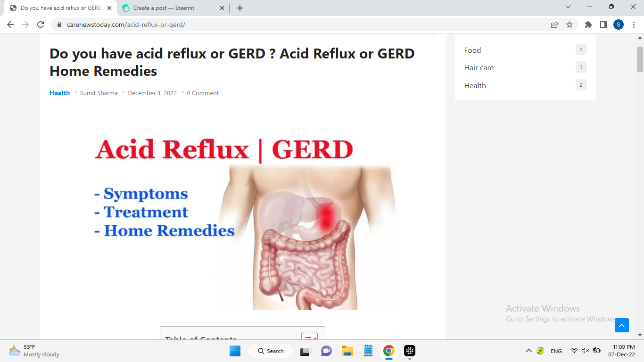
Task: Open the Windows Start menu
Action: [x=235, y=351]
